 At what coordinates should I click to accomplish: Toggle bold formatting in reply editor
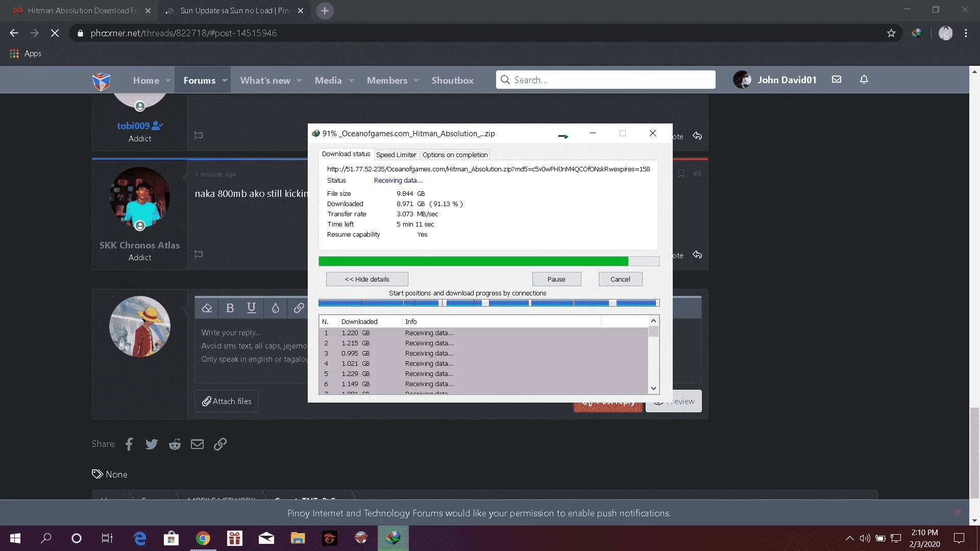tap(230, 308)
